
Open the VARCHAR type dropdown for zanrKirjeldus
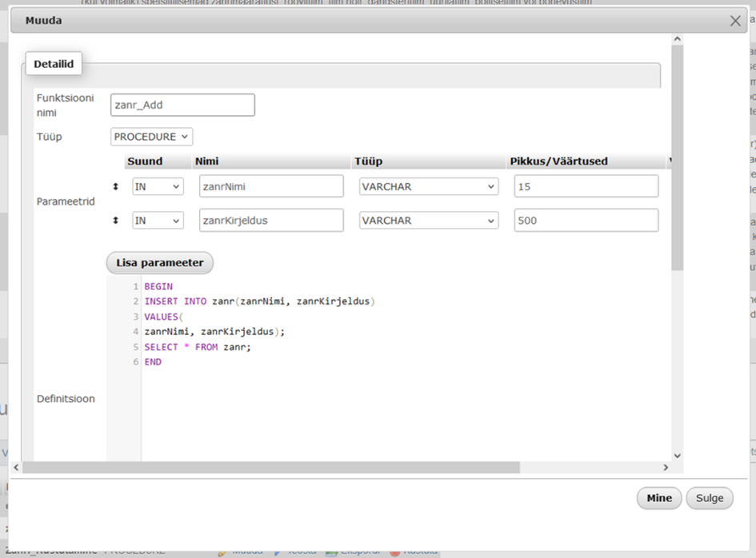[x=429, y=221]
